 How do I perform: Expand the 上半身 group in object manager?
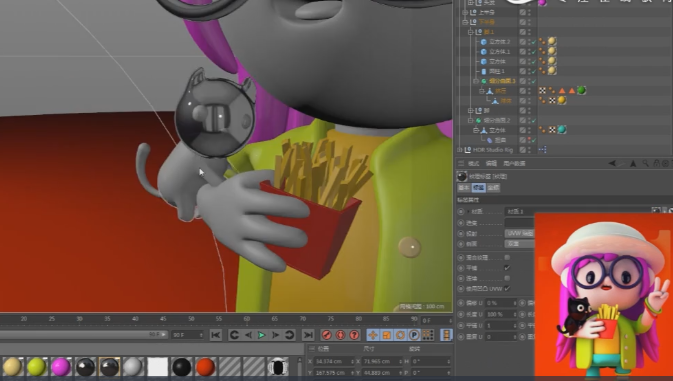pos(465,12)
